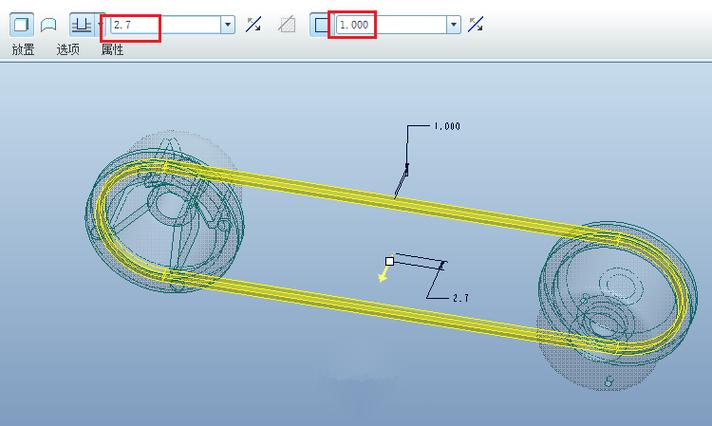Viewport: 712px width, 426px height.
Task: Expand the depth value 2.7 dropdown
Action: click(228, 24)
